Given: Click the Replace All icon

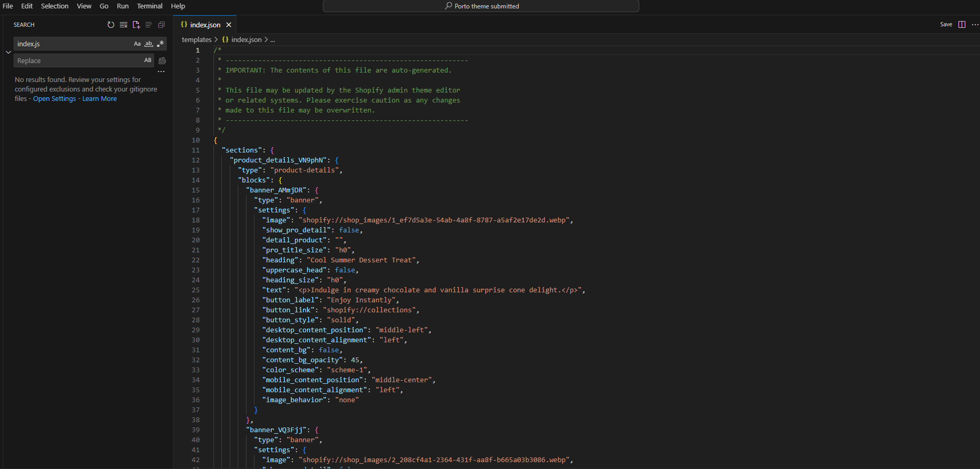Looking at the screenshot, I should 162,61.
